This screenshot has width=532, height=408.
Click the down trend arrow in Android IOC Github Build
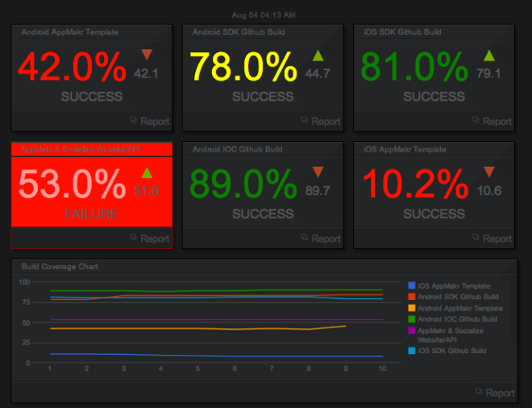click(318, 172)
